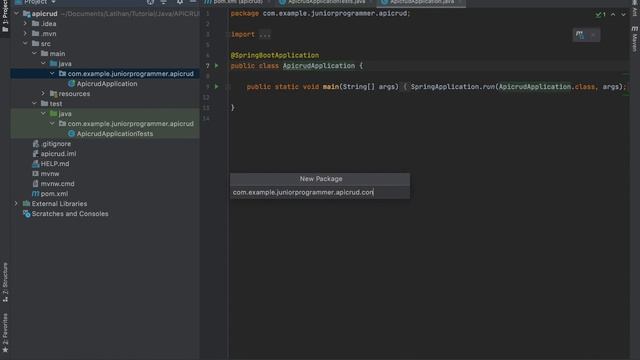Click the HELP.md markdown file icon
This screenshot has height=360, width=640.
point(36,164)
